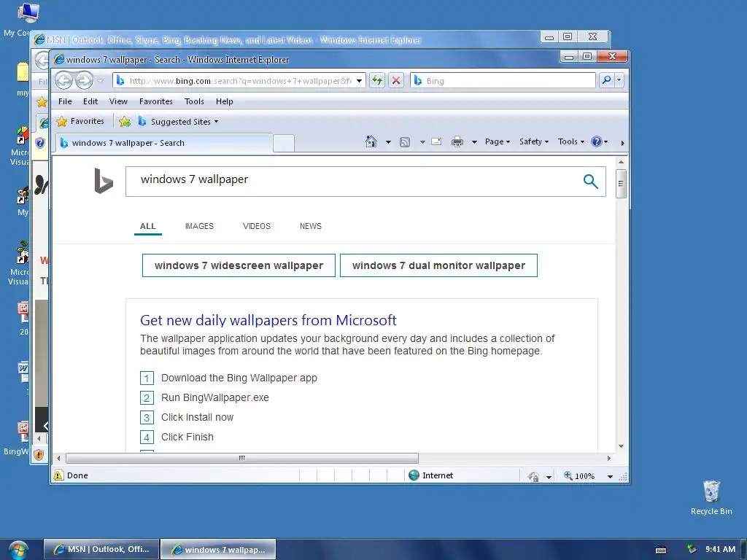Click the warning icon in status bar
This screenshot has width=747, height=560.
click(x=58, y=475)
